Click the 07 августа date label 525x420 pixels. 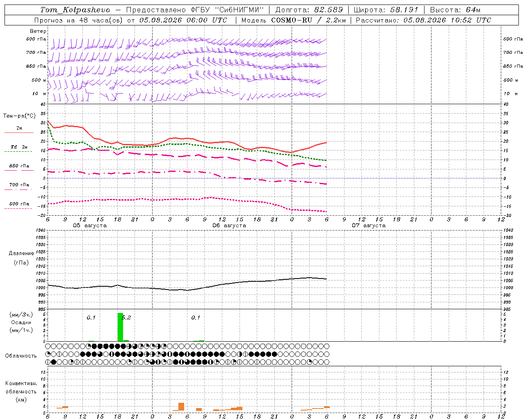pyautogui.click(x=369, y=226)
